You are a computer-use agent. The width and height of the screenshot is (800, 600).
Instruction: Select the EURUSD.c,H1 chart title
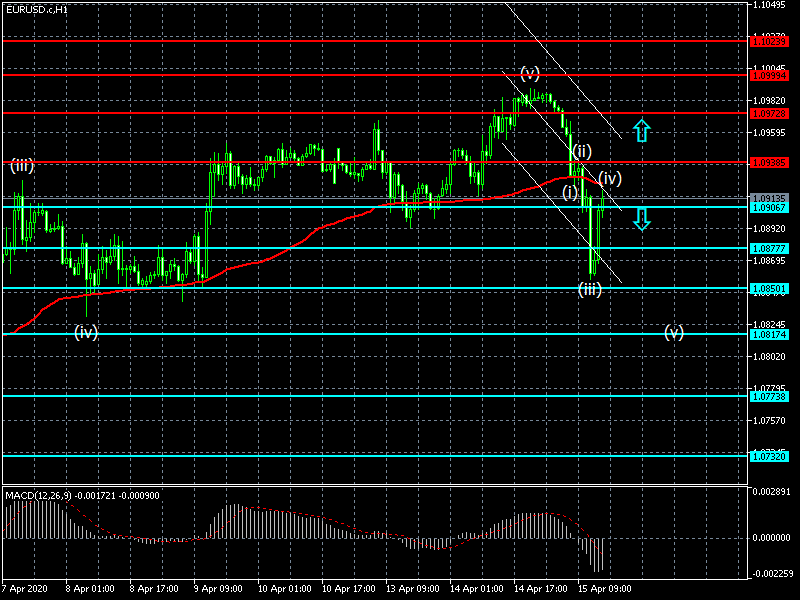37,9
